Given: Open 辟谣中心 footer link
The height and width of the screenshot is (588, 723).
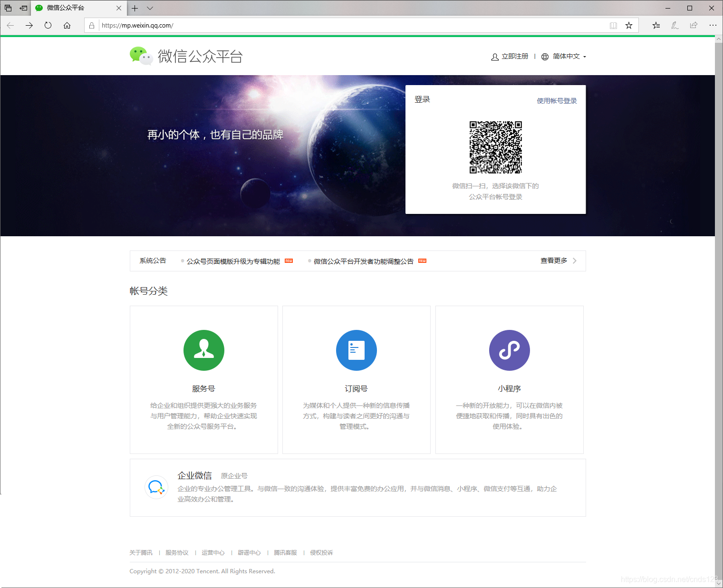Looking at the screenshot, I should click(249, 553).
